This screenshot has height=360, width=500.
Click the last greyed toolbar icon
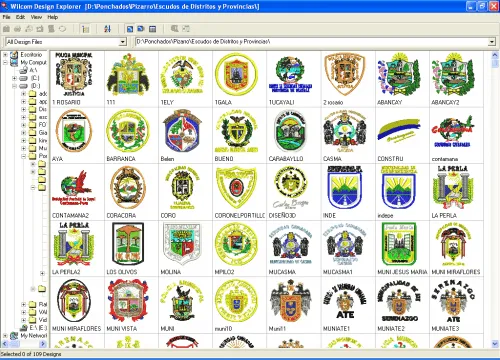[x=186, y=29]
